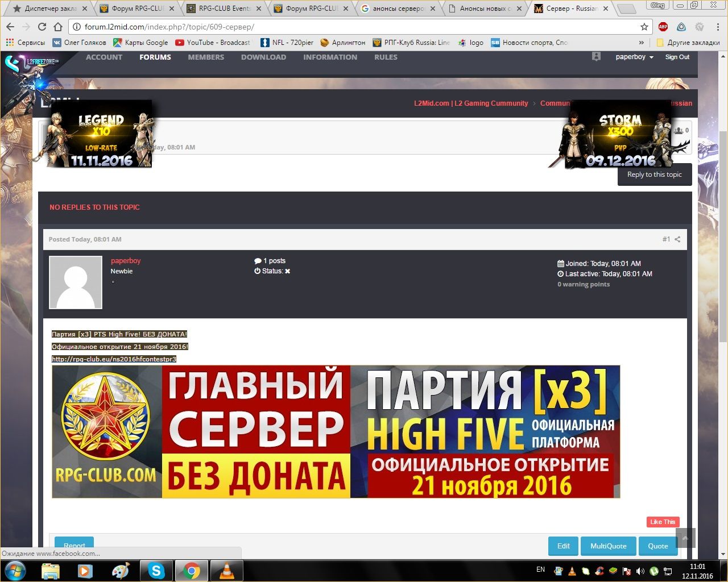Switch to the Google анонсы серверов tab
This screenshot has width=728, height=582.
tap(398, 9)
